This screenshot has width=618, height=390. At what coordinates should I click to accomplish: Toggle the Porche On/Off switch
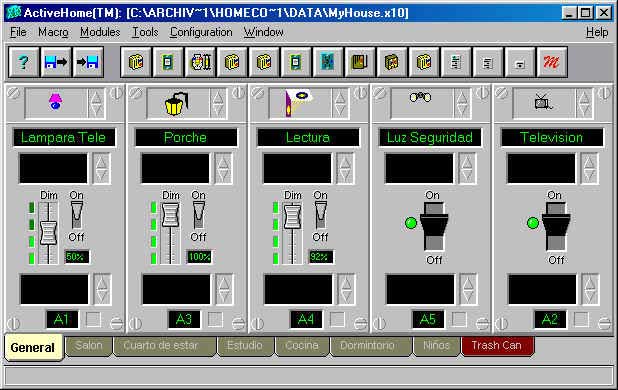(198, 215)
